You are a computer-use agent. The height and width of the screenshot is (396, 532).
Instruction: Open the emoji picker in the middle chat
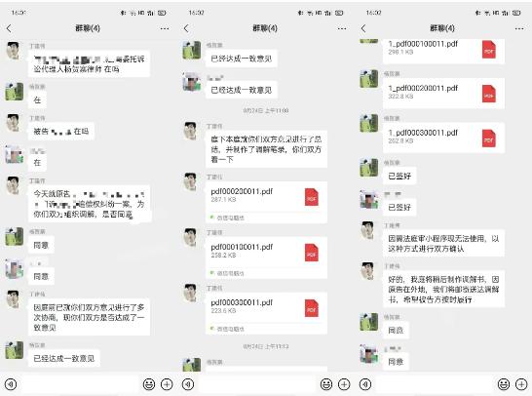click(x=326, y=384)
